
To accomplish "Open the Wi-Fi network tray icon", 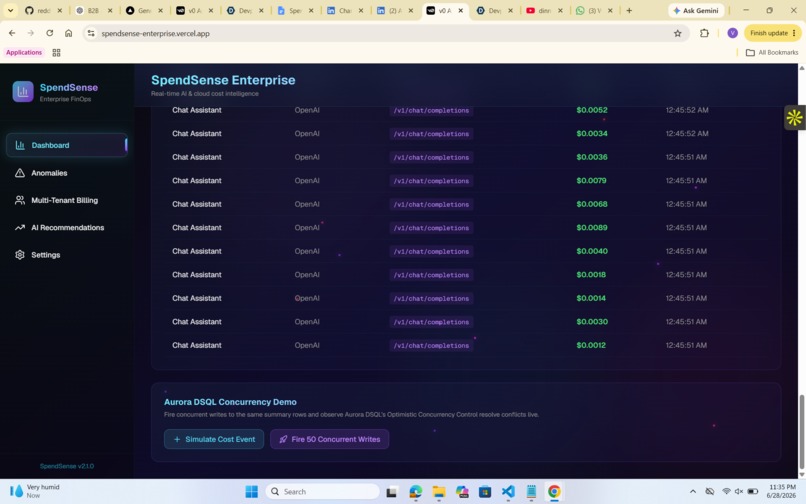I will point(726,492).
